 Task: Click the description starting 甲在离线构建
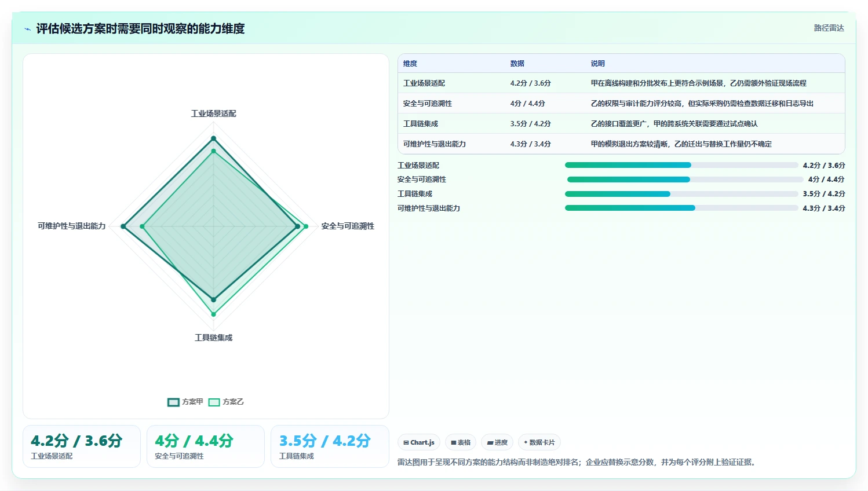pos(699,83)
